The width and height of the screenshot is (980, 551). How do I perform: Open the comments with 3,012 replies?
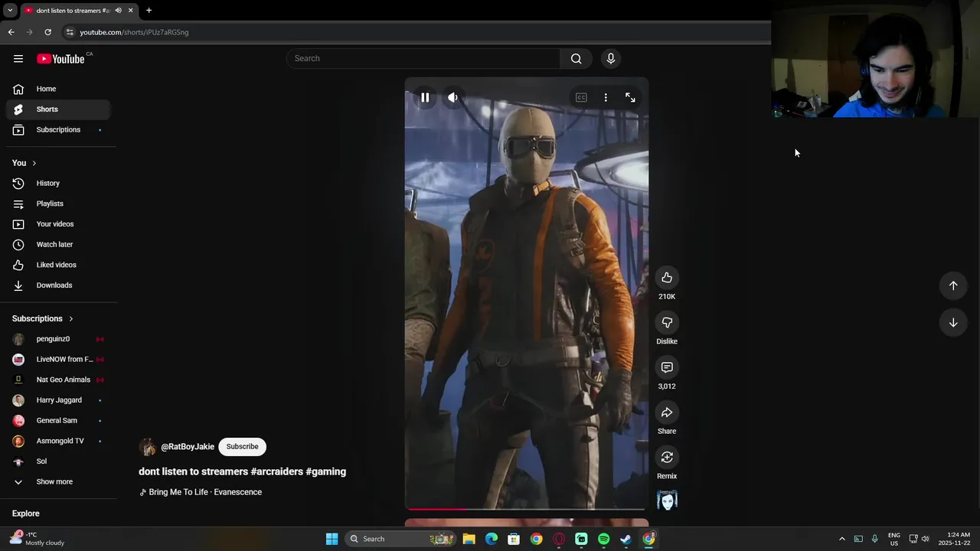pyautogui.click(x=667, y=368)
